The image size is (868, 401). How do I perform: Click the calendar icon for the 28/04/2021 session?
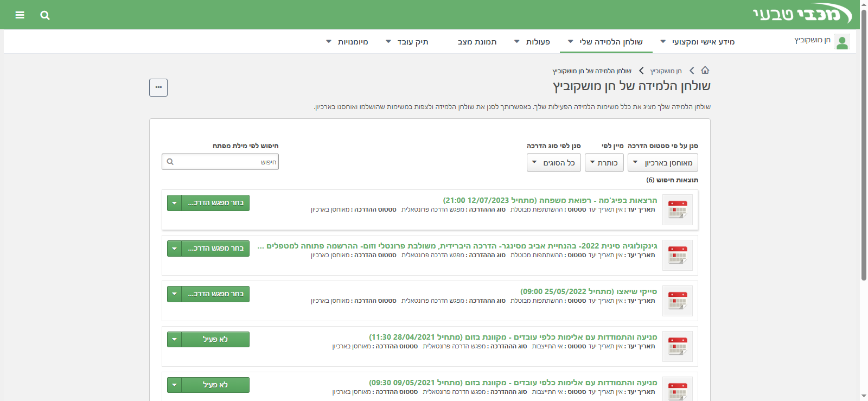tap(678, 346)
